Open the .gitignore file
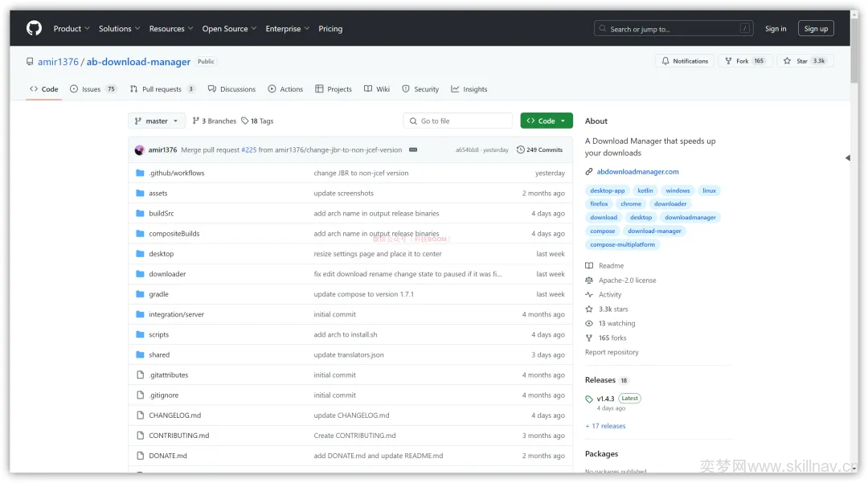This screenshot has width=868, height=483. (164, 395)
